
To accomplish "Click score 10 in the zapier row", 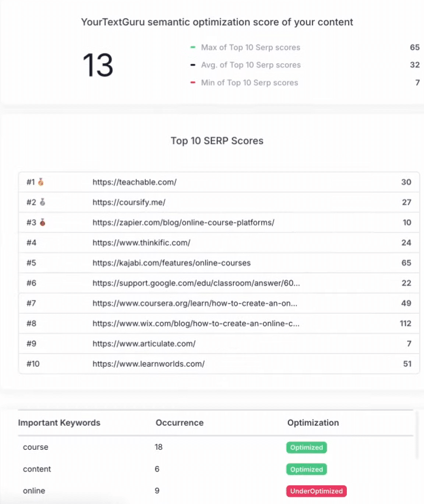I will click(407, 222).
